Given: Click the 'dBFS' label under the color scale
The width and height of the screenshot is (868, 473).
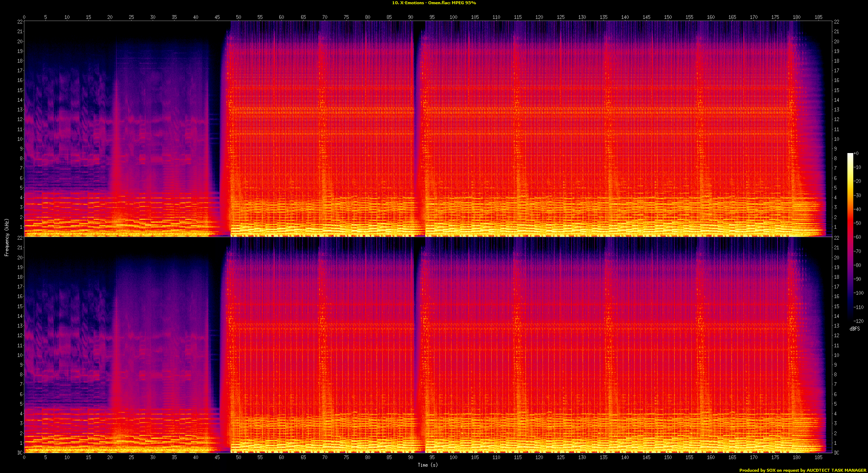Looking at the screenshot, I should click(855, 329).
